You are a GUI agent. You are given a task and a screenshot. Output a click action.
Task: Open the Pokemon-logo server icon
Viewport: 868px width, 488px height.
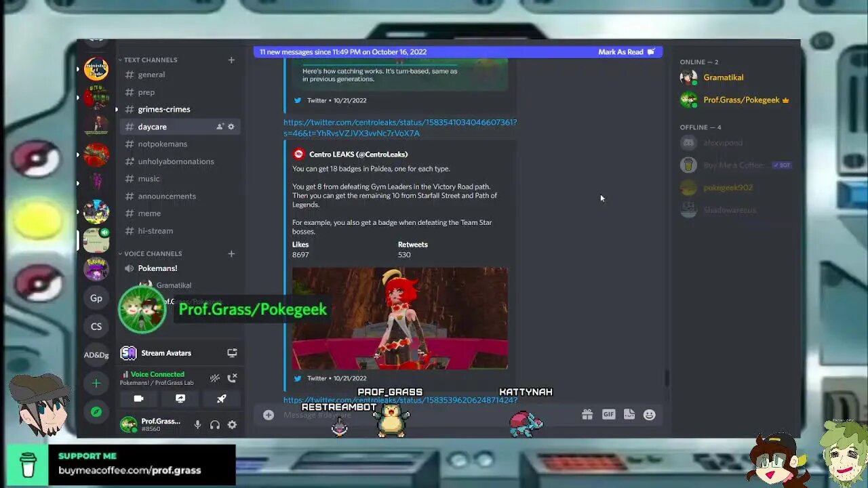pyautogui.click(x=96, y=269)
